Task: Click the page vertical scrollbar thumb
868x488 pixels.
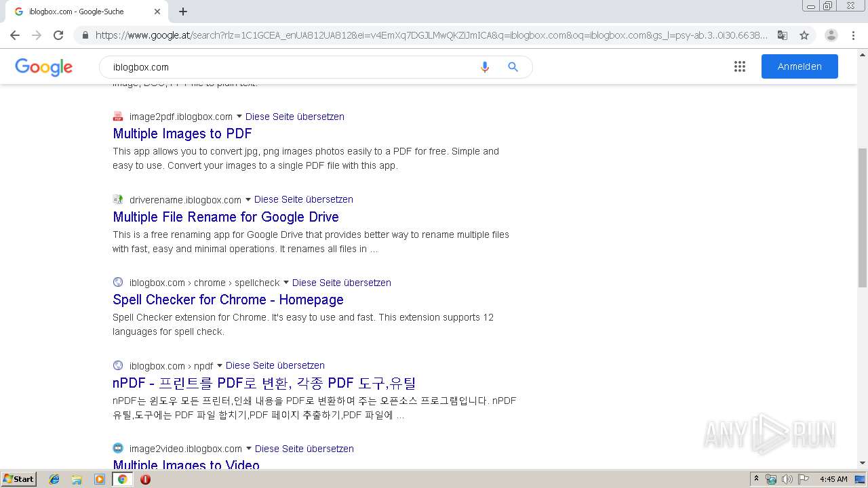Action: click(863, 218)
